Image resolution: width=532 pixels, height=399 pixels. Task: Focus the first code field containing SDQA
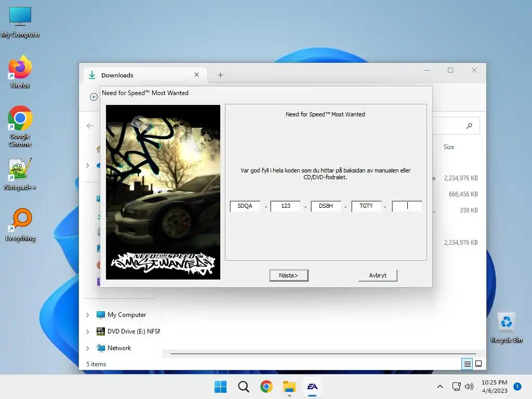click(x=245, y=206)
